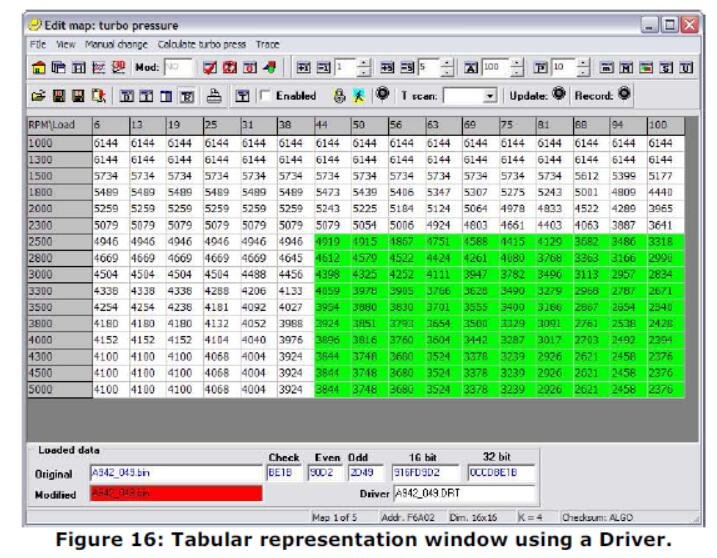Click the Driver file name field
The image size is (717, 558).
[464, 493]
